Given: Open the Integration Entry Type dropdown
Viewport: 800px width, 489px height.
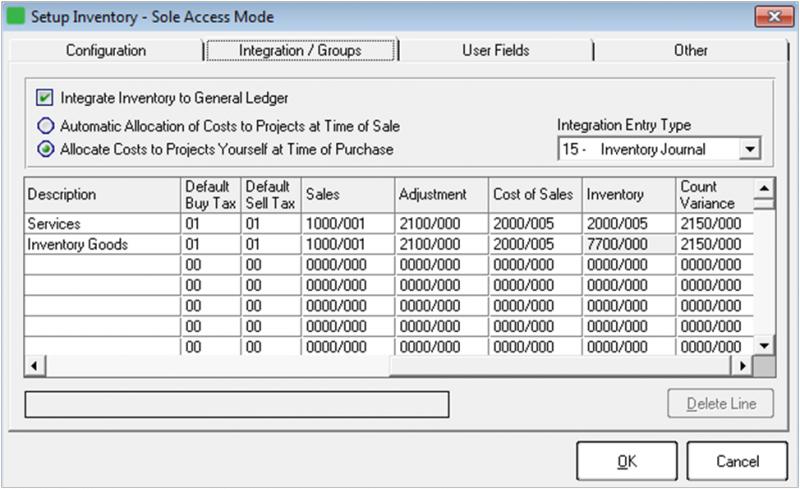Looking at the screenshot, I should 748,149.
